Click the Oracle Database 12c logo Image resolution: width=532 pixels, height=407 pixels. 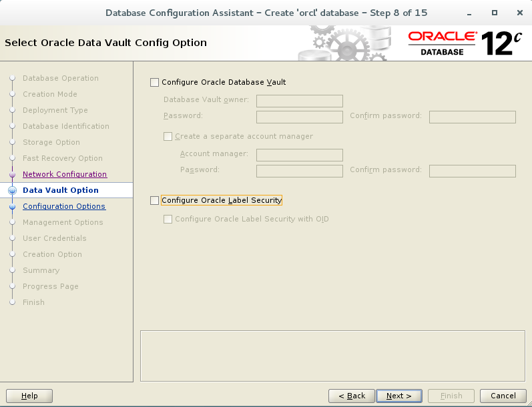(x=465, y=43)
